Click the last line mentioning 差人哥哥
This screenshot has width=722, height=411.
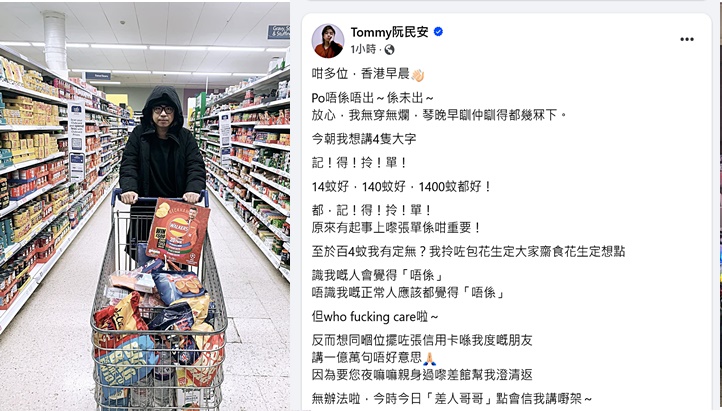(452, 398)
